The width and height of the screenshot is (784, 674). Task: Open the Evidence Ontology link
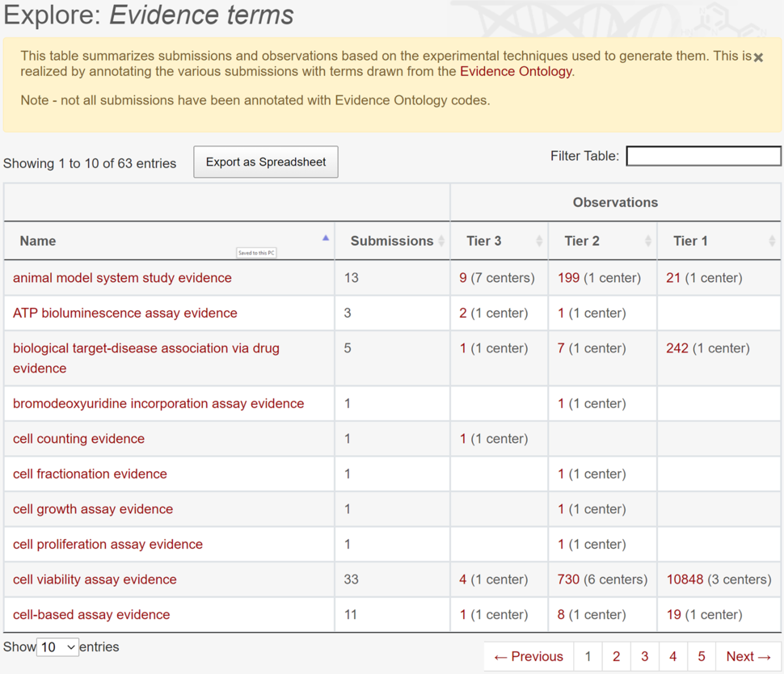tap(516, 71)
